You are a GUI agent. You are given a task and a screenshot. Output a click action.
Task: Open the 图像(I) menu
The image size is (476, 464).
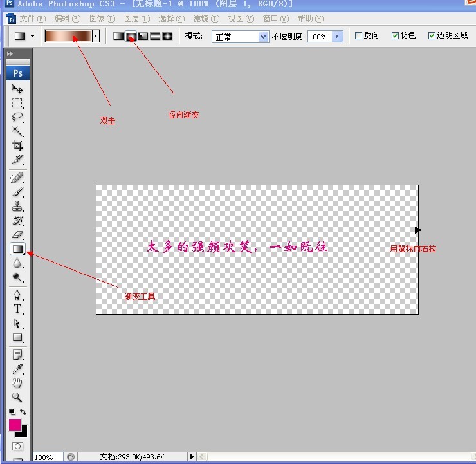(102, 19)
